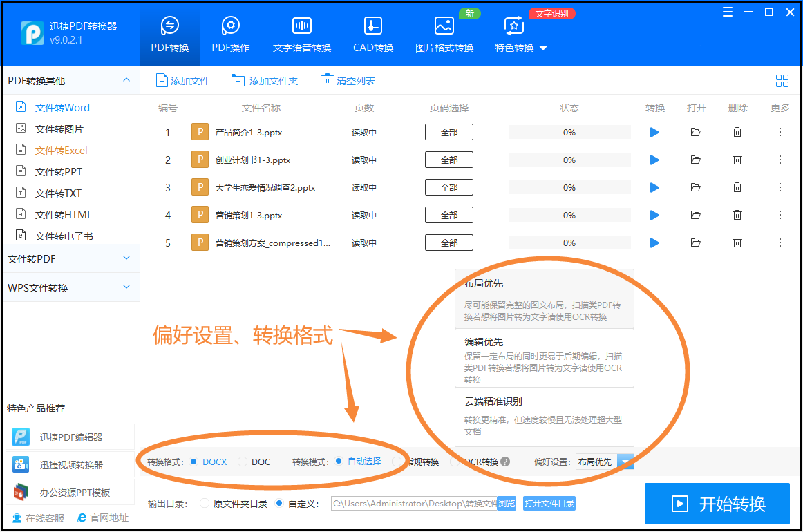Expand 文件转PDF section
Viewport: 803px width, 532px height.
point(126,258)
